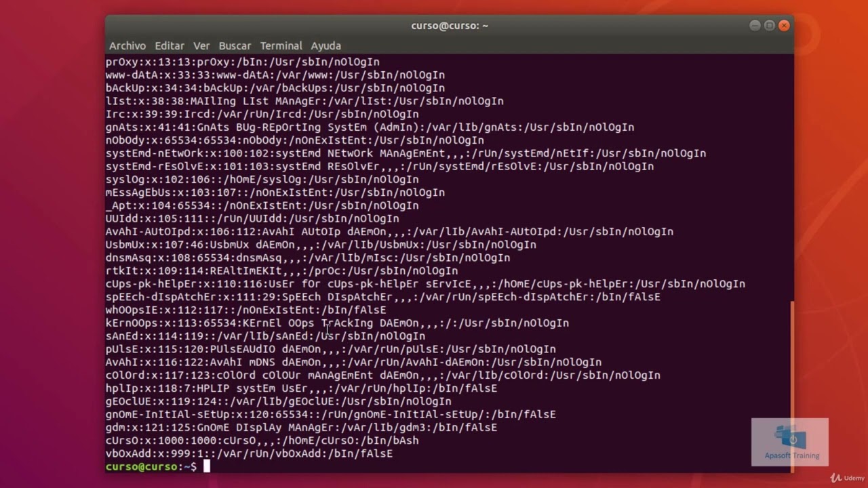Click the cUrsO:x:1000:1000 line

point(262,441)
